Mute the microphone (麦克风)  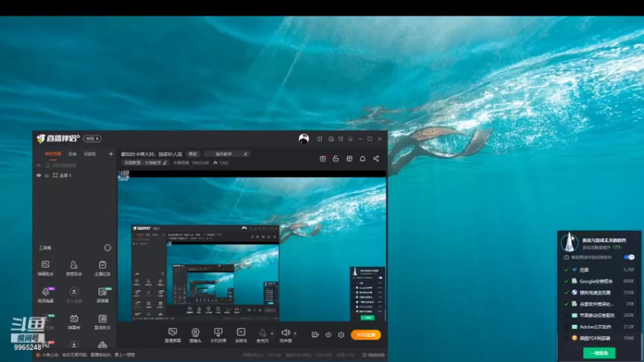tap(262, 335)
